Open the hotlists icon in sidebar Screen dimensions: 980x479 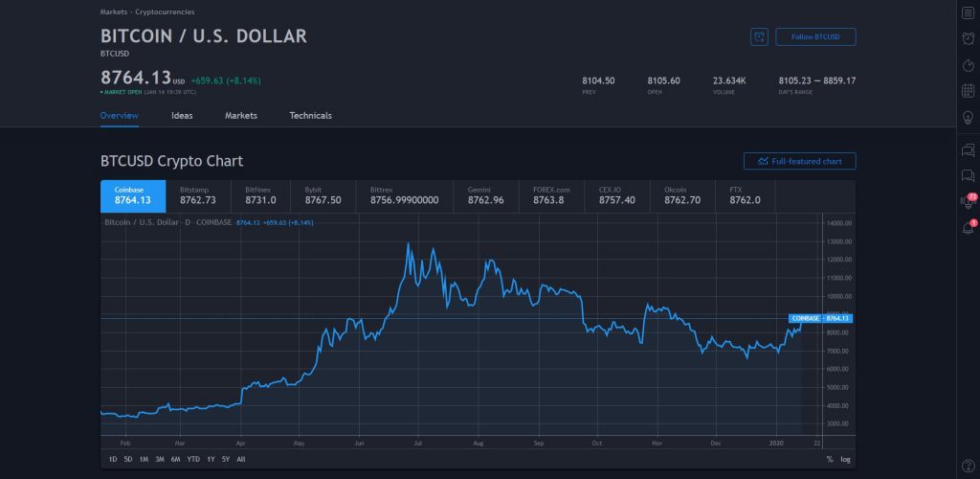968,65
